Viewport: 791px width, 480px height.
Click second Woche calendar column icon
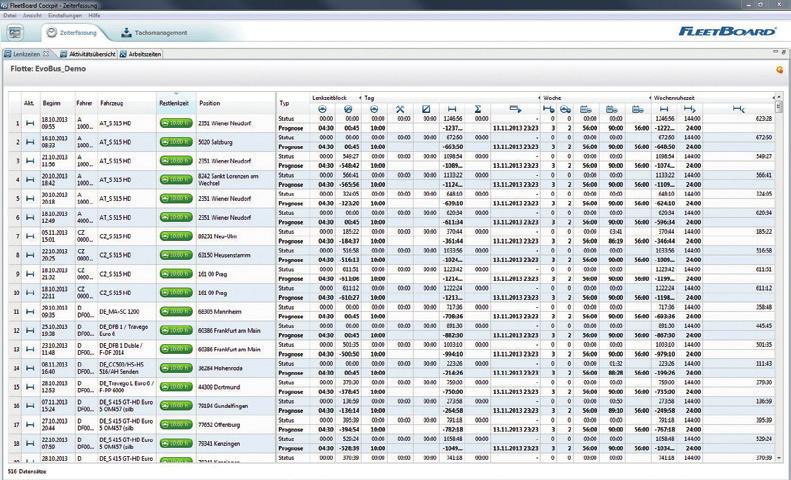pos(611,109)
